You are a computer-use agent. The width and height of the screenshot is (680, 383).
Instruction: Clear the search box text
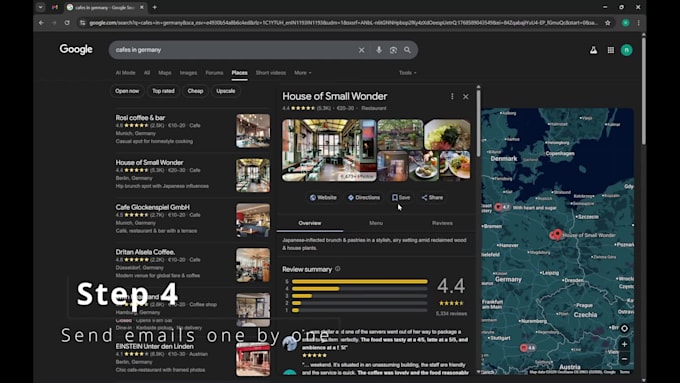pyautogui.click(x=361, y=50)
